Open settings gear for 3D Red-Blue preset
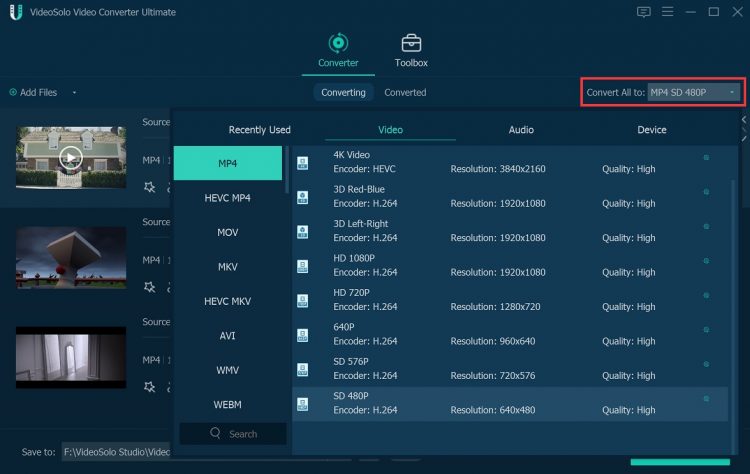Viewport: 750px width, 474px height. point(706,192)
